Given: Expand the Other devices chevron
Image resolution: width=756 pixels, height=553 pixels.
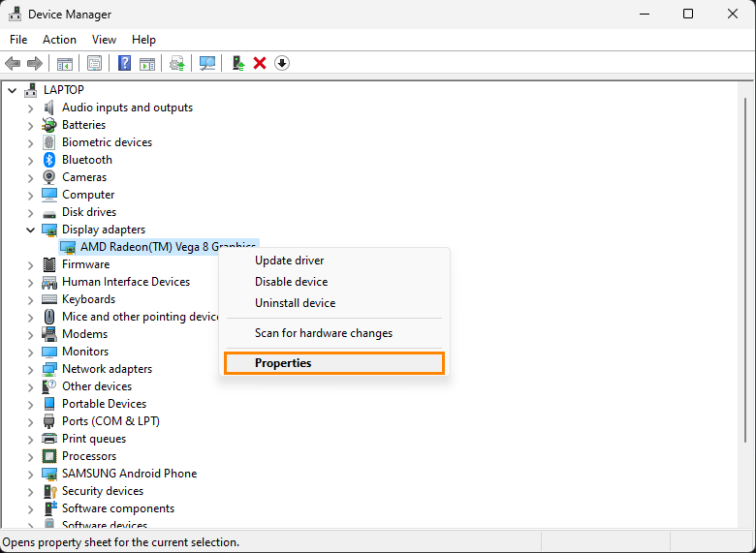Looking at the screenshot, I should pos(31,386).
